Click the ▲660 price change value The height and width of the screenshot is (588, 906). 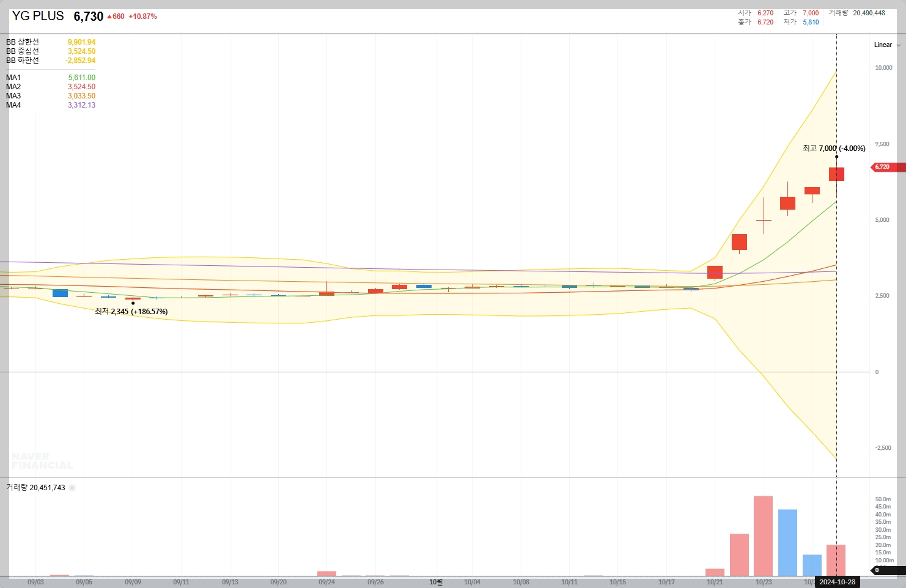coord(116,17)
